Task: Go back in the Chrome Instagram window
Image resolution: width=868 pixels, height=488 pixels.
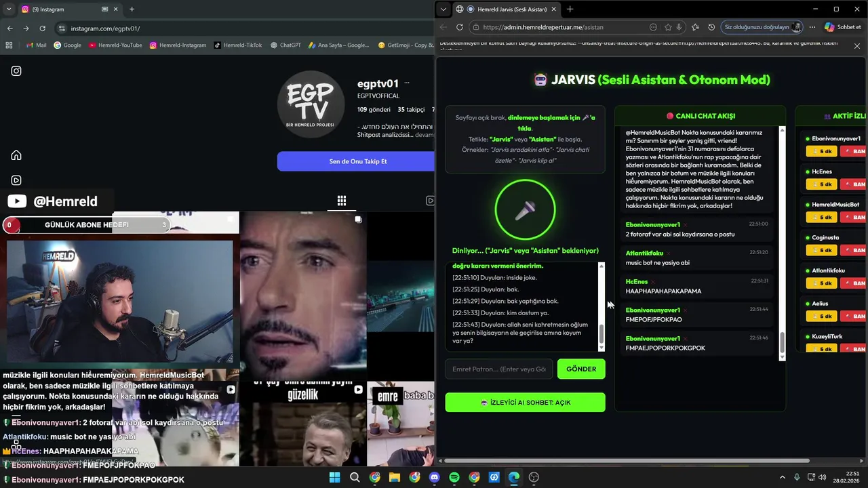Action: (9, 28)
